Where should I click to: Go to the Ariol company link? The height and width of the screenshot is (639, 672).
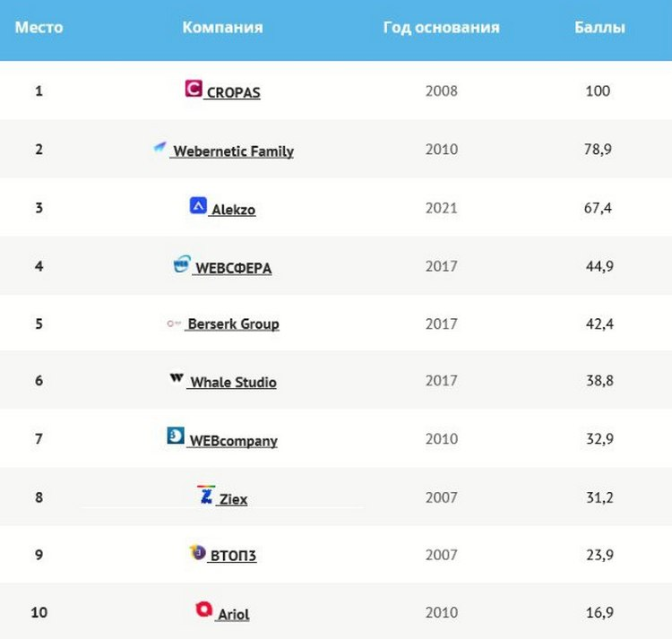point(233,615)
